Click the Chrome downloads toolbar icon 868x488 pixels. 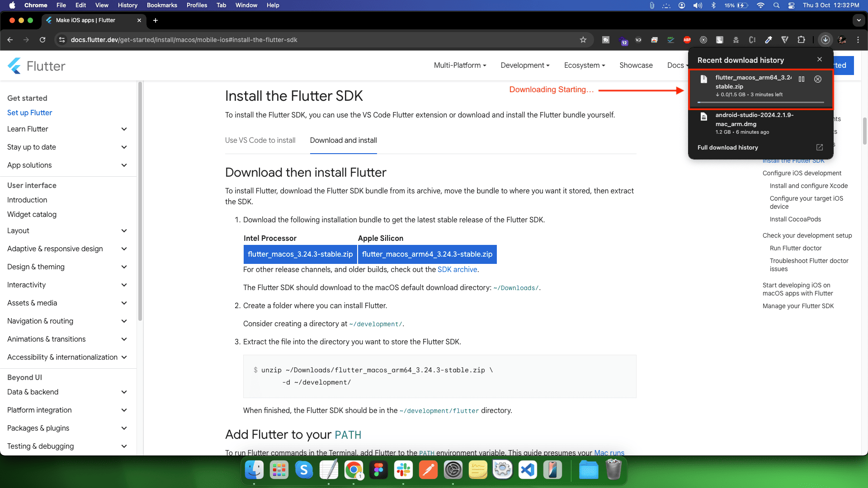tap(825, 40)
